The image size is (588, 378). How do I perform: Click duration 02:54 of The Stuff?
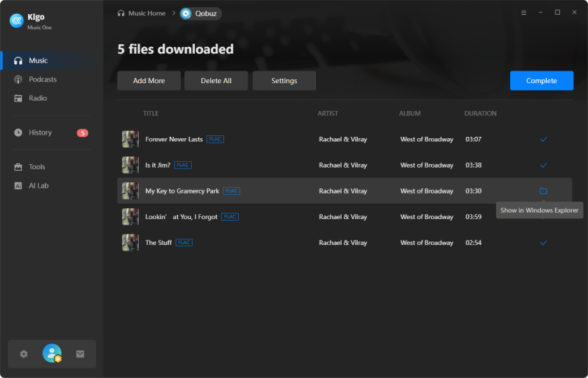click(x=473, y=243)
